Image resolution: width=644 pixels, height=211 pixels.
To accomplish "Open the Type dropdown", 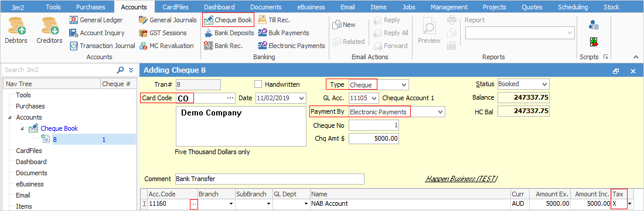I will pos(404,84).
